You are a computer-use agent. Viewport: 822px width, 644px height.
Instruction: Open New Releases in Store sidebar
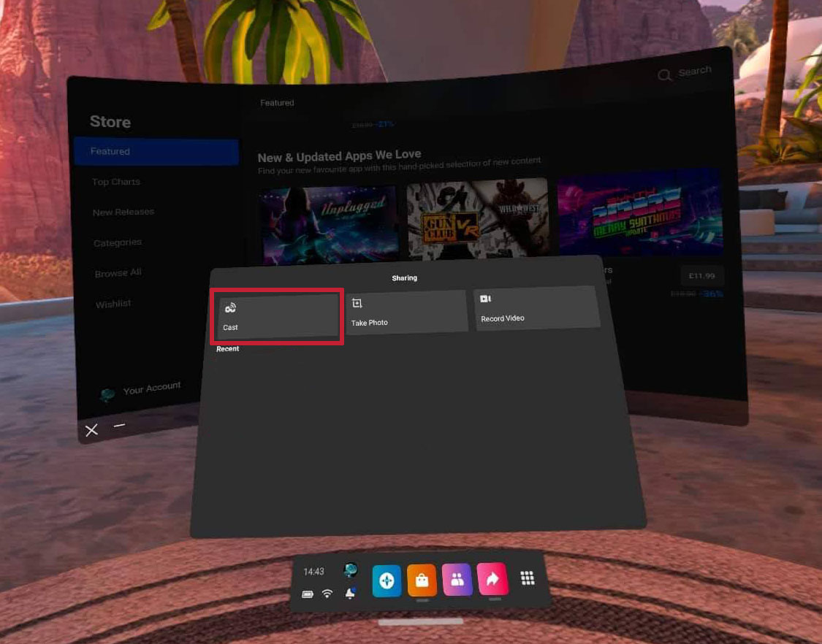click(x=123, y=212)
